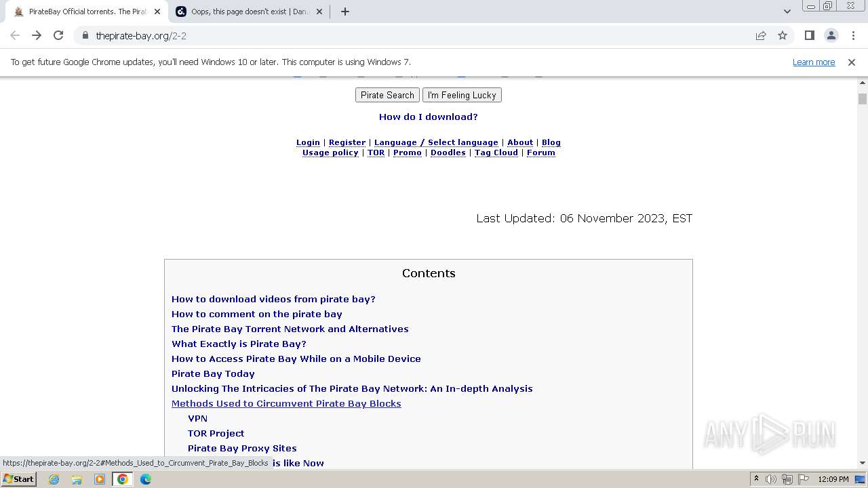The image size is (868, 488).
Task: Bookmark this tab with the star
Action: (783, 35)
